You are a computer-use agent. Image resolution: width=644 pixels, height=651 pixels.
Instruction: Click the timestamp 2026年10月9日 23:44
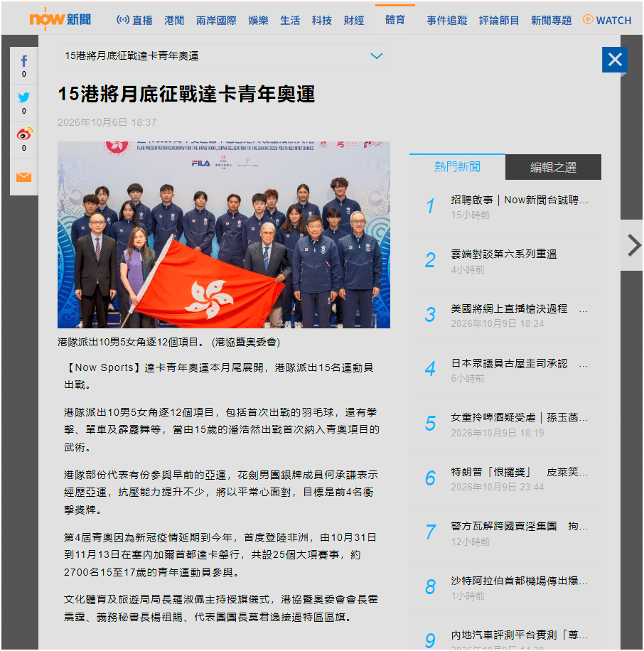click(x=498, y=487)
